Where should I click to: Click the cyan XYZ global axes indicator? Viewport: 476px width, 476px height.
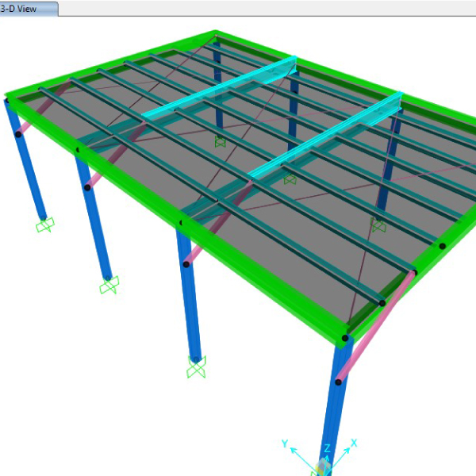click(x=321, y=457)
